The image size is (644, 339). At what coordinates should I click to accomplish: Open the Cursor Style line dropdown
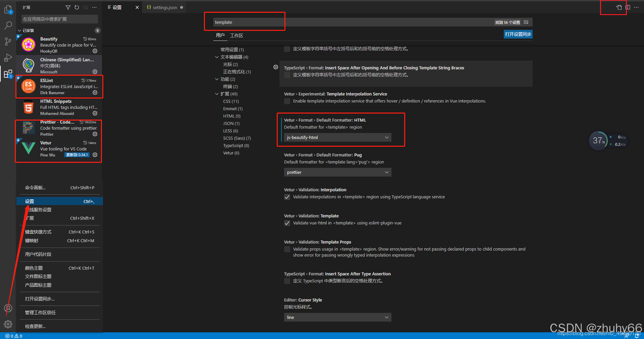[337, 317]
